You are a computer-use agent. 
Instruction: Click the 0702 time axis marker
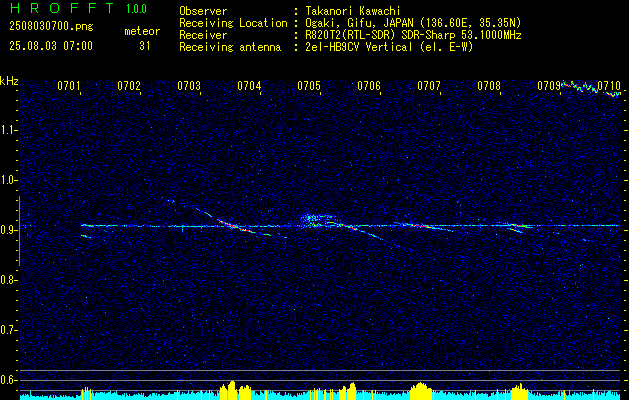[129, 85]
